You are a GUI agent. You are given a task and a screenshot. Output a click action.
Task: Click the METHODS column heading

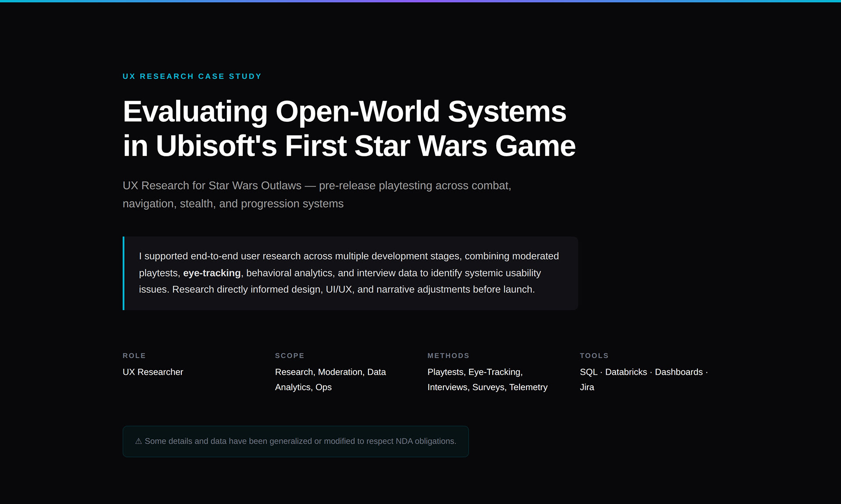pos(448,356)
